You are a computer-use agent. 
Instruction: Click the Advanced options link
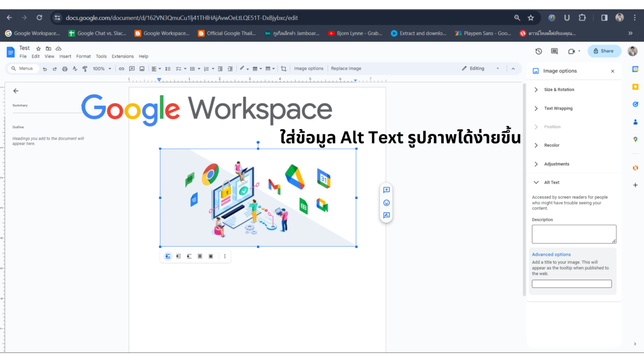pyautogui.click(x=551, y=254)
